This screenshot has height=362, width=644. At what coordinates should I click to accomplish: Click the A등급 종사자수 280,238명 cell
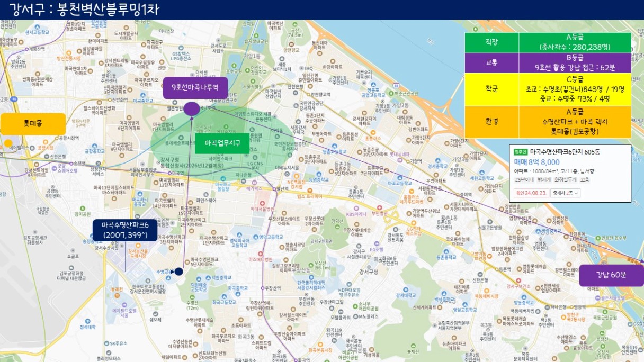tap(575, 43)
